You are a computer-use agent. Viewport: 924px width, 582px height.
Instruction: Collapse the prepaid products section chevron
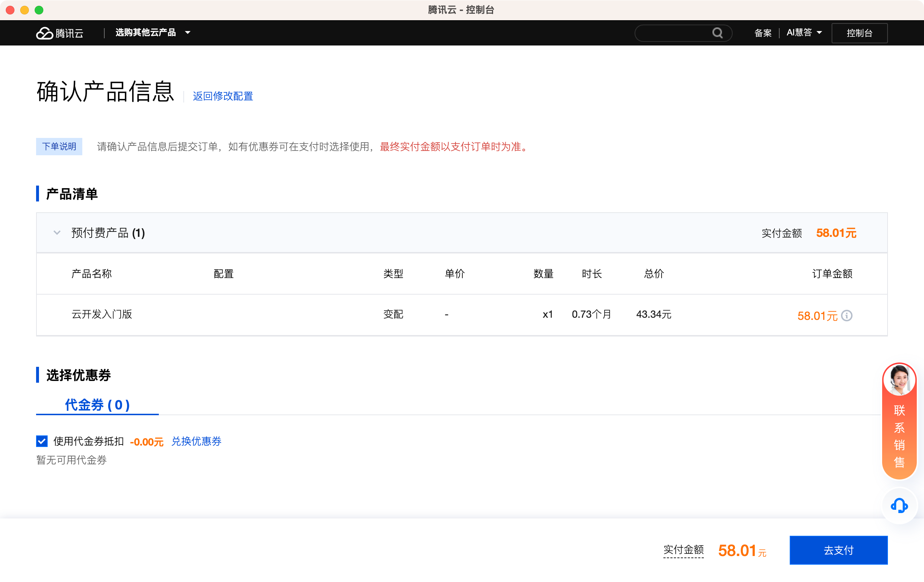click(57, 233)
